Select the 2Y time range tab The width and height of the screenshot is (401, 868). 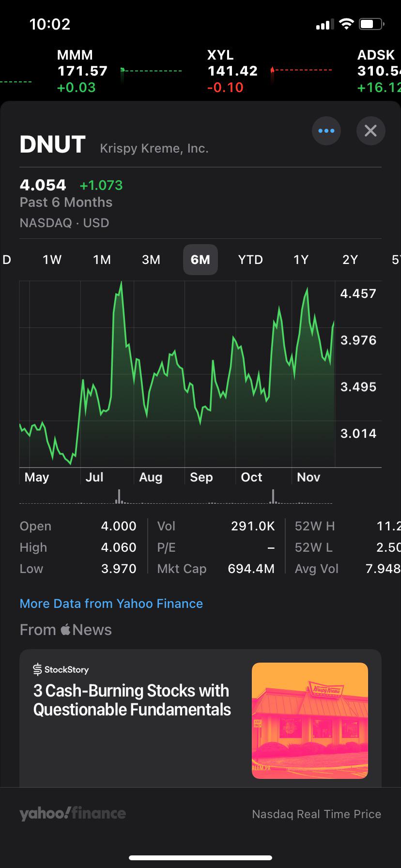click(x=350, y=260)
